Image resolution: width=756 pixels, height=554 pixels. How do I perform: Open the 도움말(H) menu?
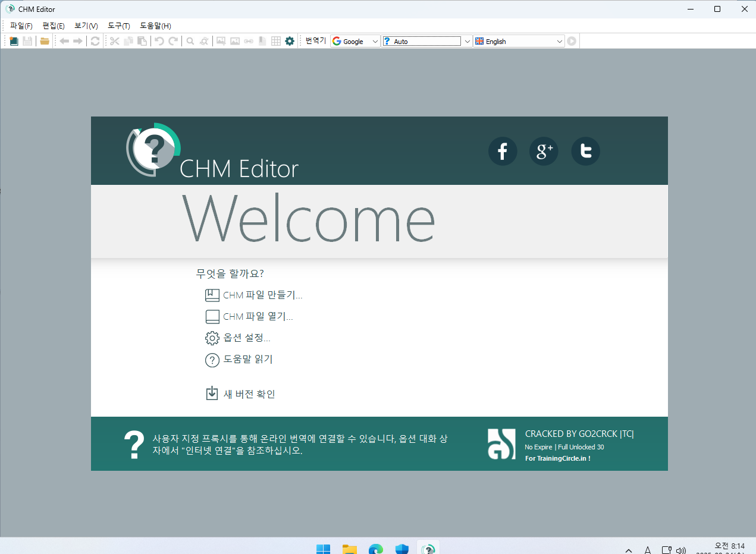point(155,26)
